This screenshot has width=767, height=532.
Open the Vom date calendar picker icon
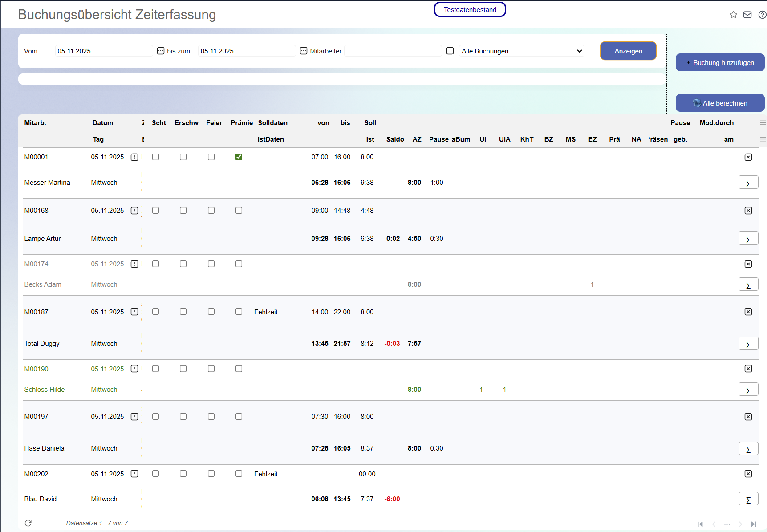161,51
